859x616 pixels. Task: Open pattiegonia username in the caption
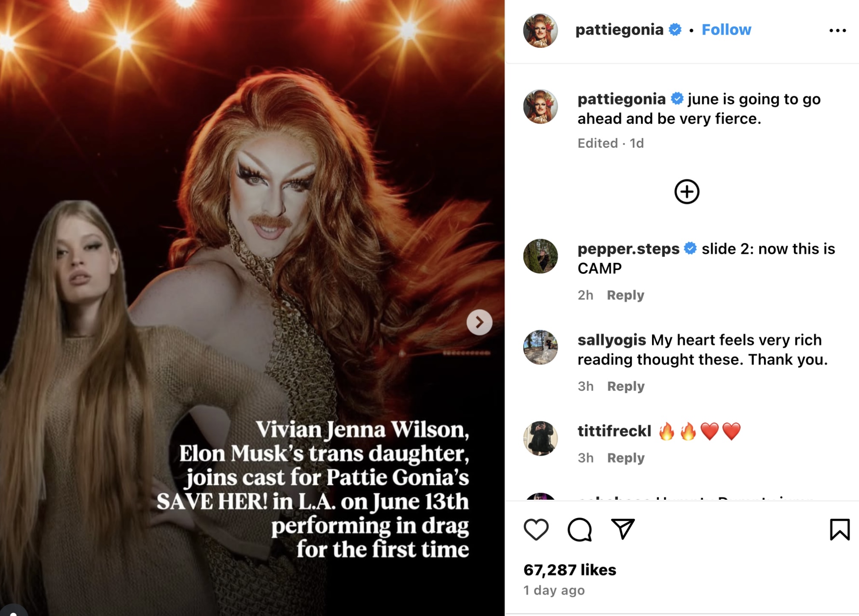click(621, 99)
